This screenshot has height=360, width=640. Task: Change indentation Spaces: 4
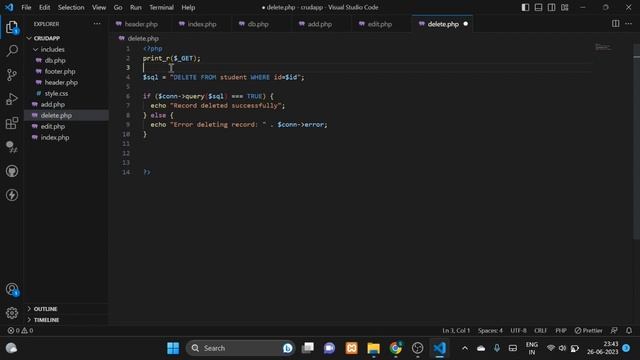tap(490, 331)
